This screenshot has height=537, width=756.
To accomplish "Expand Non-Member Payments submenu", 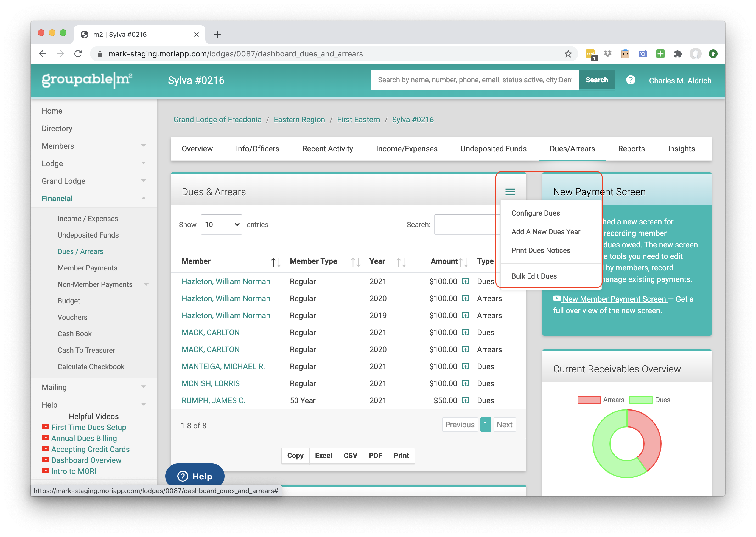I will tap(146, 284).
